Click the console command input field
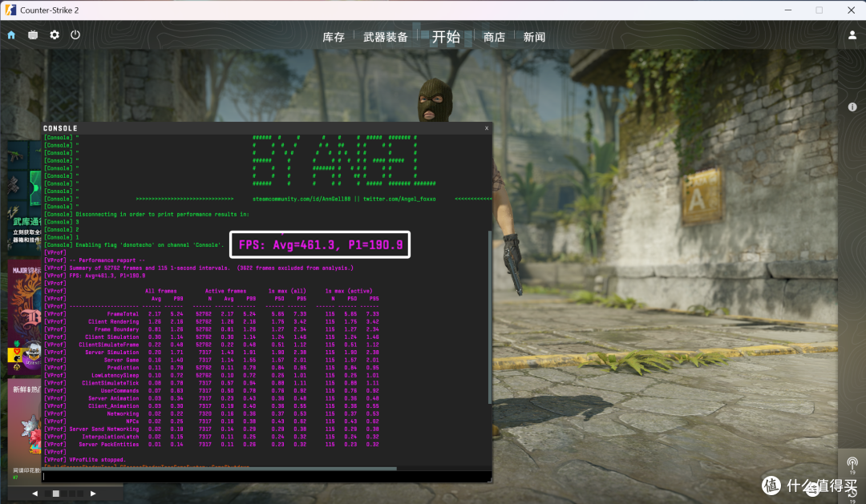 click(x=267, y=477)
